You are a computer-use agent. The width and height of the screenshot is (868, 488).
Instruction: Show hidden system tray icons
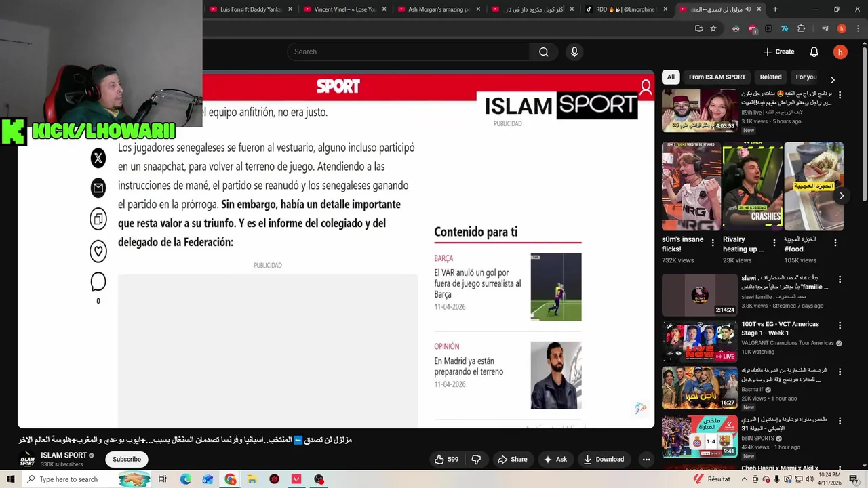[743, 479]
